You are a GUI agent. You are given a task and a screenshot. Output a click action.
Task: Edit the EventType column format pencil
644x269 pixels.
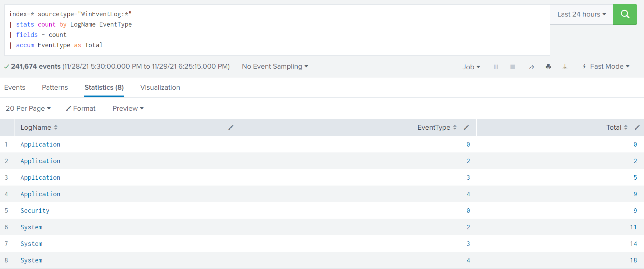(466, 128)
